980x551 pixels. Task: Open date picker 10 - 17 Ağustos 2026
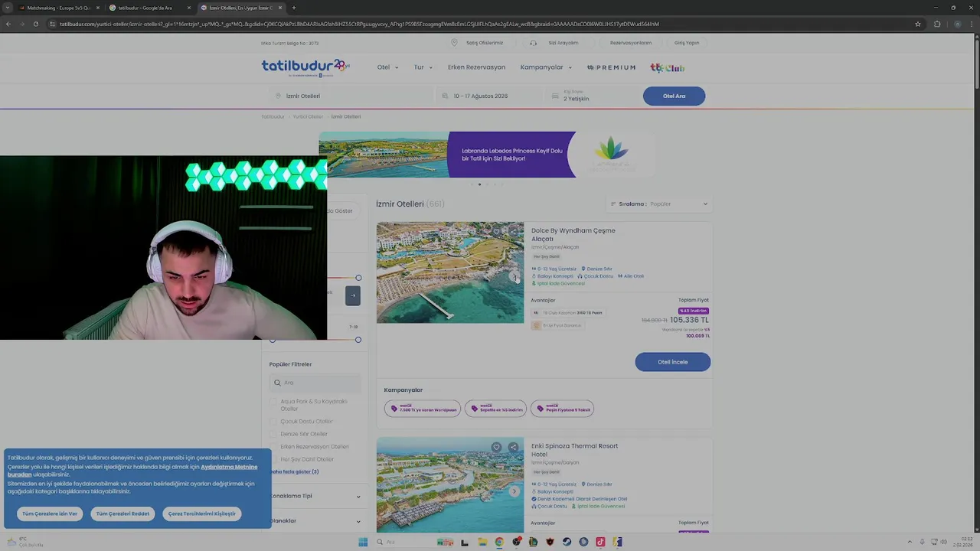[488, 96]
